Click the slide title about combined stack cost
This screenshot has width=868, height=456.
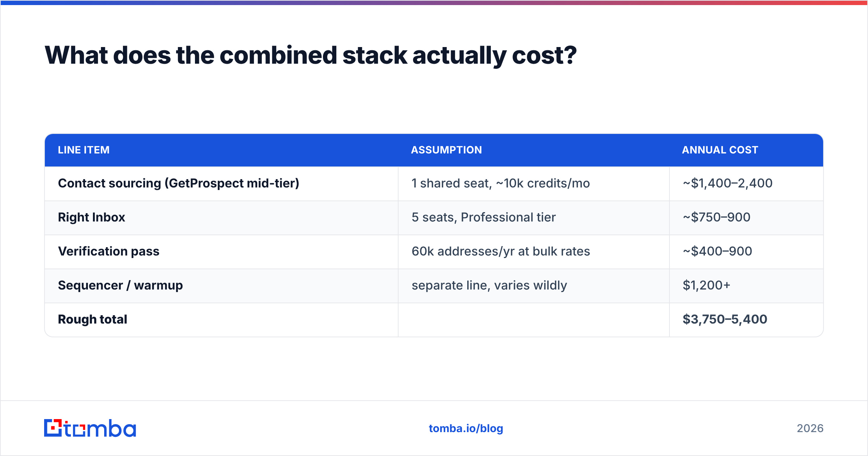[310, 55]
